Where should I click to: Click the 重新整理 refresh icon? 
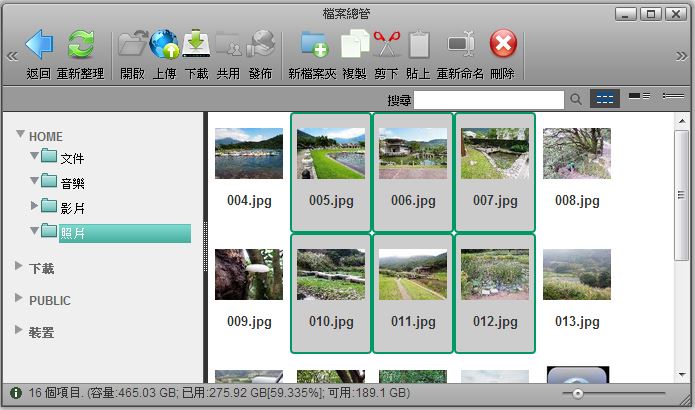click(80, 45)
